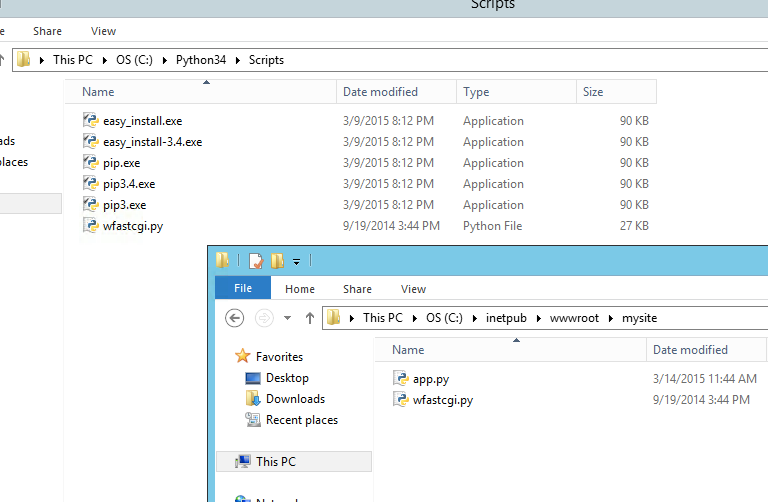Select Recent places in Favorites list
The height and width of the screenshot is (502, 768).
click(x=302, y=420)
